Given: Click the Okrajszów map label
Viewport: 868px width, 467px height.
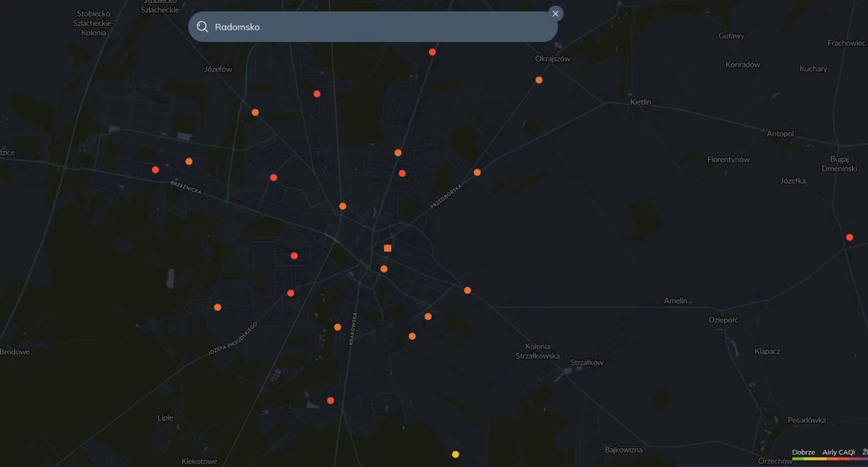Looking at the screenshot, I should click(553, 59).
